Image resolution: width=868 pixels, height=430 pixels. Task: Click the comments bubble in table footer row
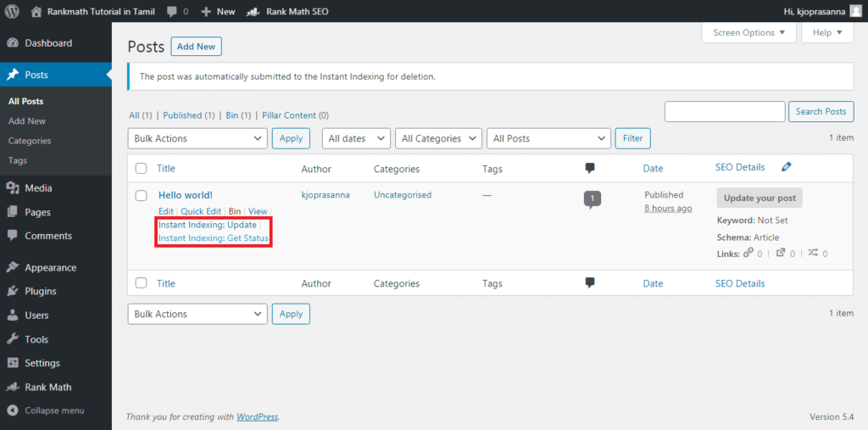coord(590,283)
